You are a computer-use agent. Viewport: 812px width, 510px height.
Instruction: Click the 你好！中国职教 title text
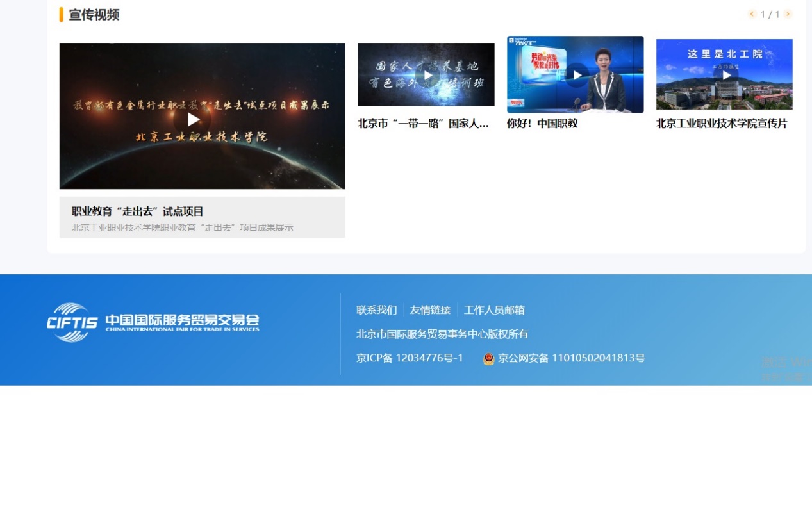(x=542, y=124)
